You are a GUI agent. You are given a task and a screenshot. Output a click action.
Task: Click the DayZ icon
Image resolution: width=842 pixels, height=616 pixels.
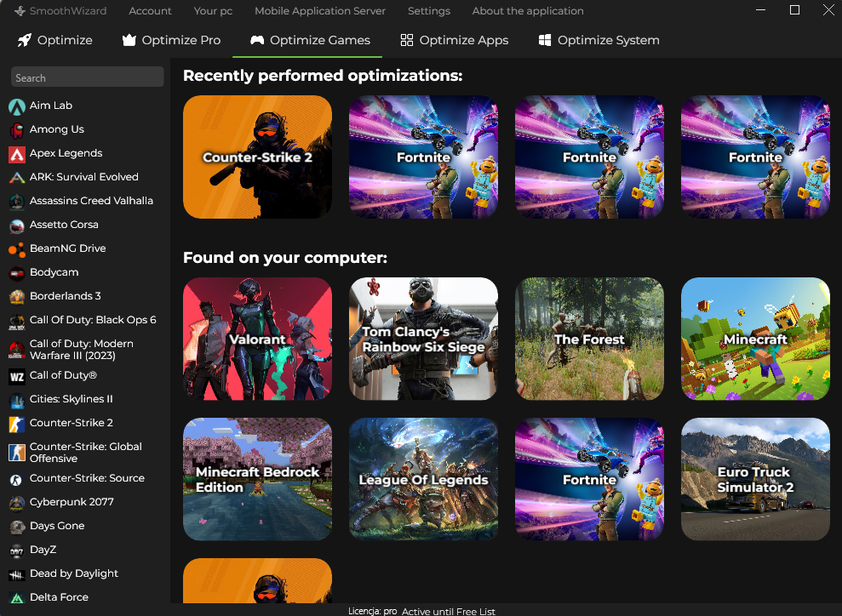click(x=17, y=551)
